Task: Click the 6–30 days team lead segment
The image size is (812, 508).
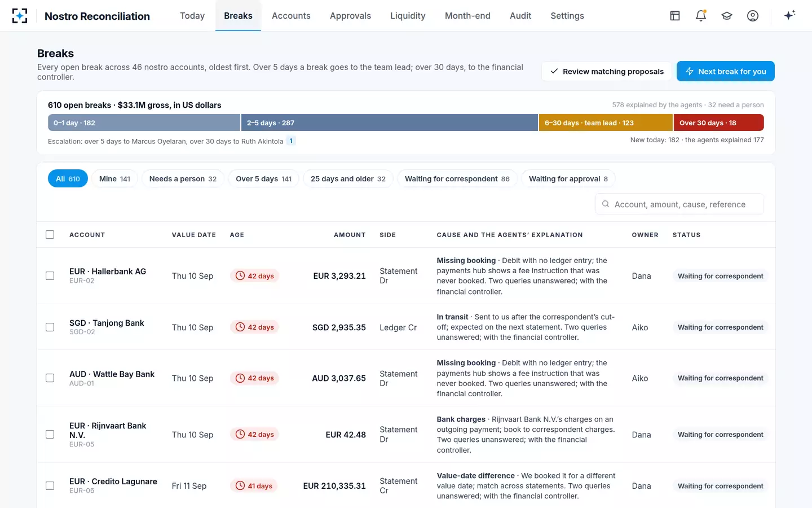Action: tap(606, 122)
